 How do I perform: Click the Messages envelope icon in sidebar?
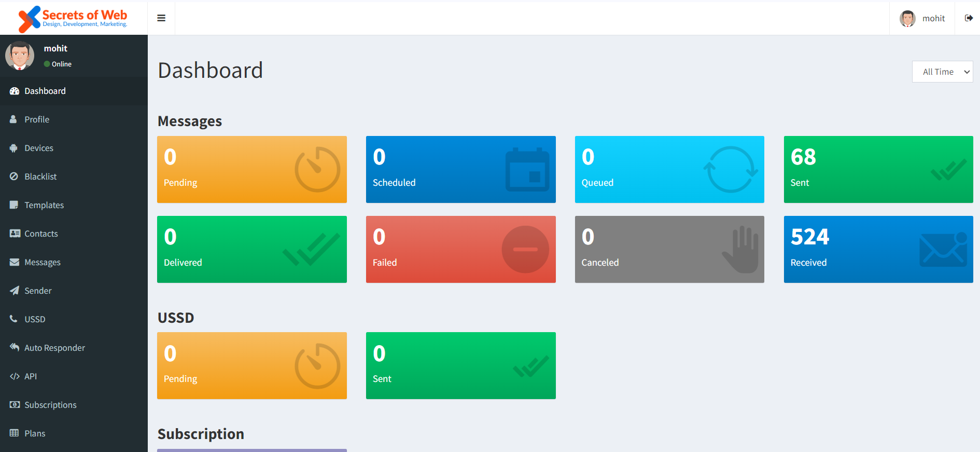[x=14, y=262]
